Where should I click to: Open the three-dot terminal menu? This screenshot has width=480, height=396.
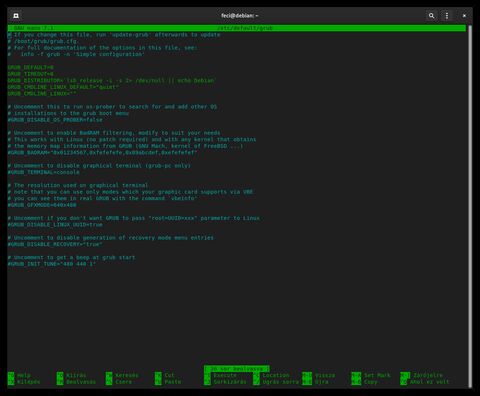[447, 16]
